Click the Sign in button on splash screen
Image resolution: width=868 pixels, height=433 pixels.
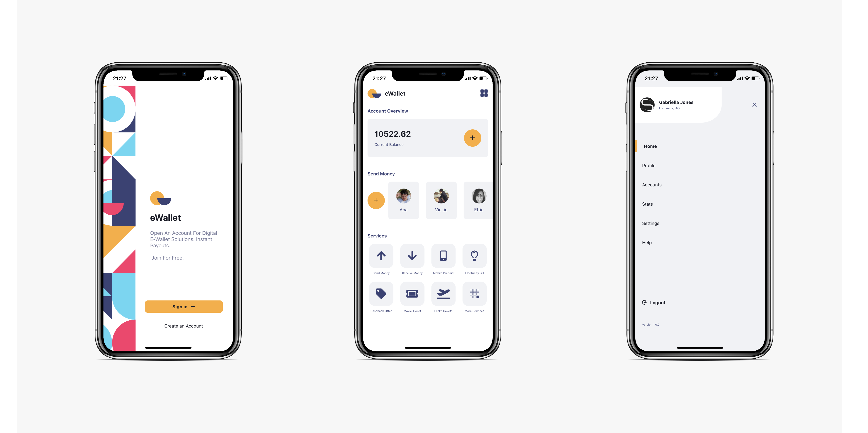pos(183,306)
